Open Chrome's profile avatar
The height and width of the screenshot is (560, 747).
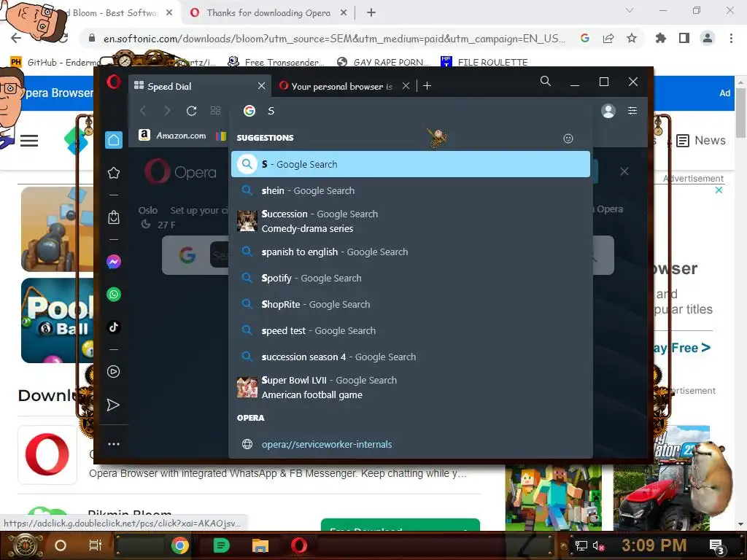pyautogui.click(x=708, y=38)
